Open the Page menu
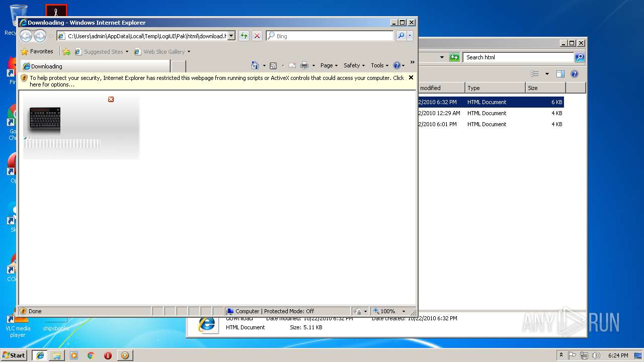Screen dimensions: 644x362 329,65
